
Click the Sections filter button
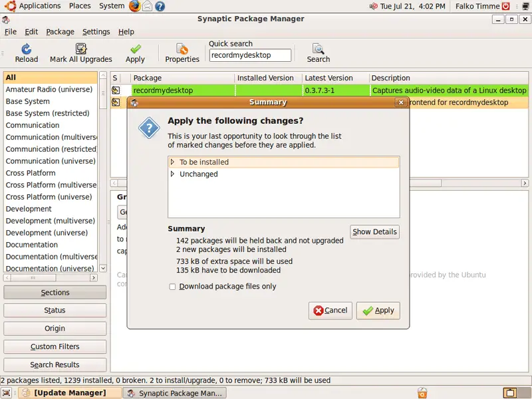(x=55, y=293)
